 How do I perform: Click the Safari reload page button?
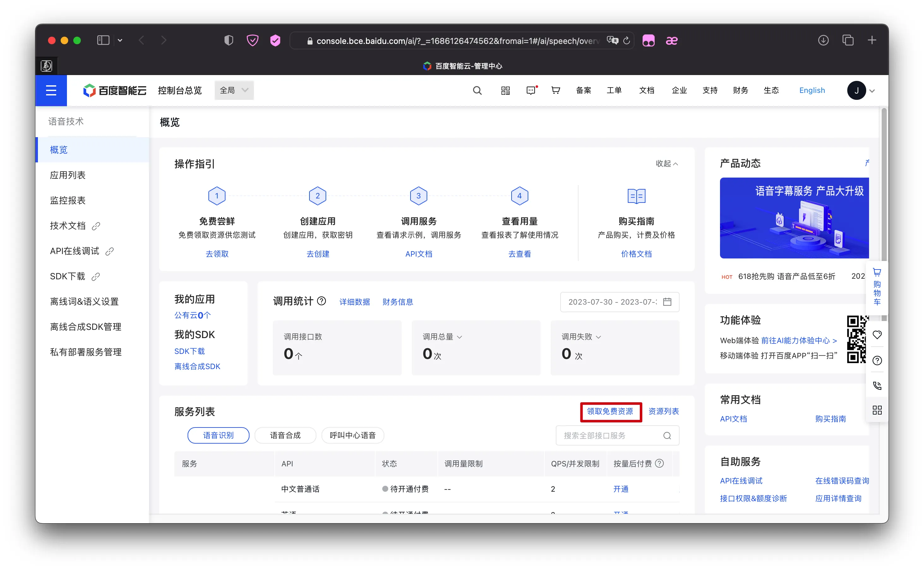(x=627, y=41)
